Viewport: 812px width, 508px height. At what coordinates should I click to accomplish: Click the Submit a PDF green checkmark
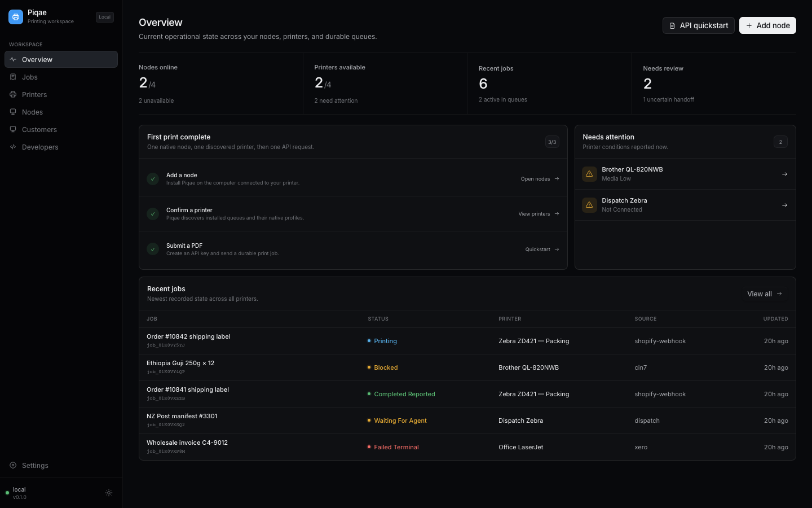pyautogui.click(x=153, y=249)
